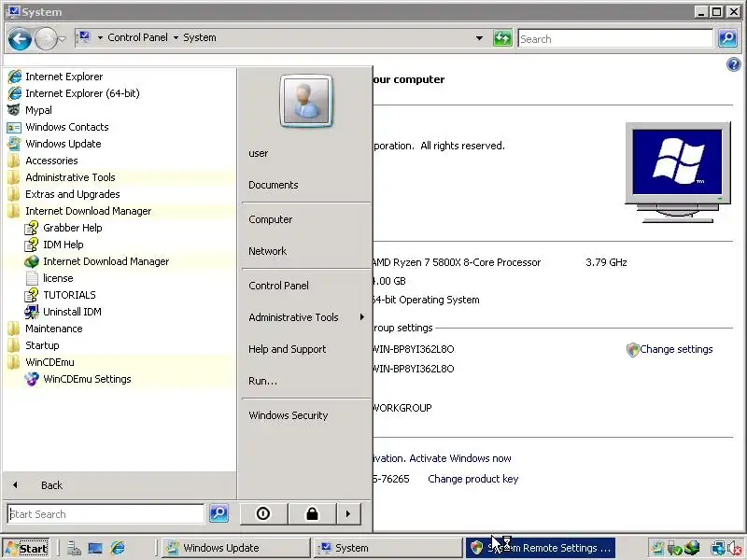Open the help icon in the System window
This screenshot has width=747, height=560.
coord(734,64)
